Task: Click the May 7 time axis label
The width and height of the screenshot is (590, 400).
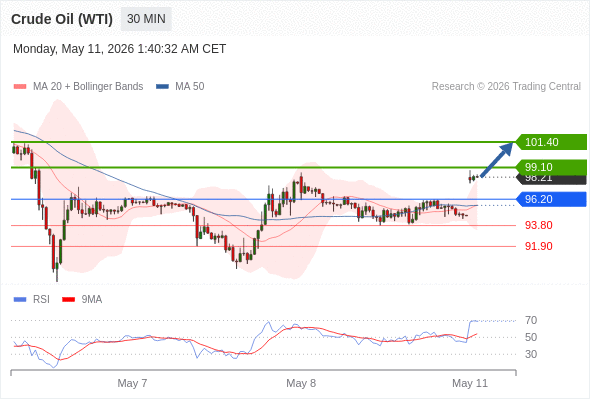Action: [x=132, y=383]
